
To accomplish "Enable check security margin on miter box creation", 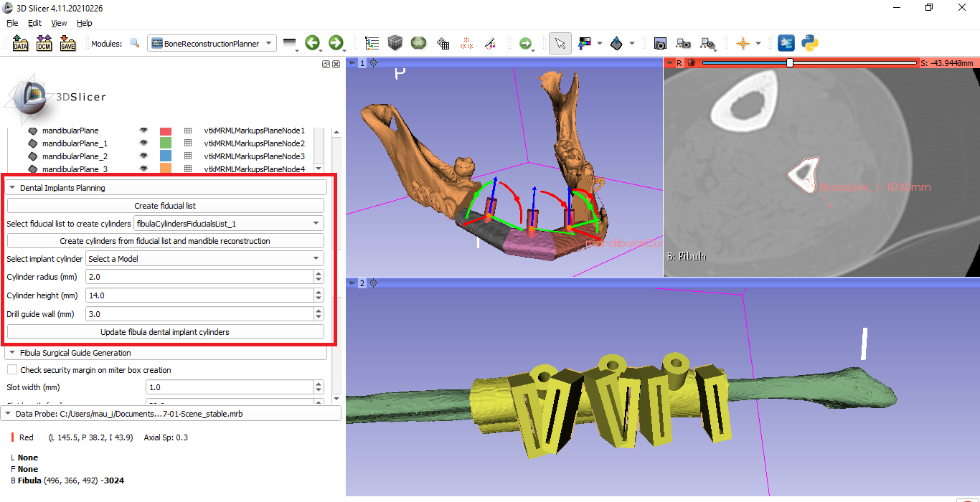I will [11, 368].
